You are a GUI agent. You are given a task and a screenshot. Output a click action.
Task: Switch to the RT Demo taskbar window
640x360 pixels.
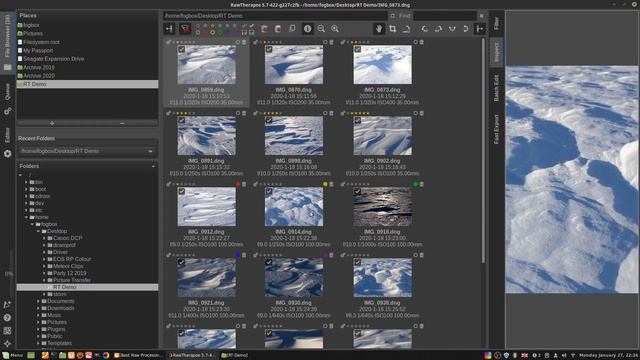coord(235,355)
